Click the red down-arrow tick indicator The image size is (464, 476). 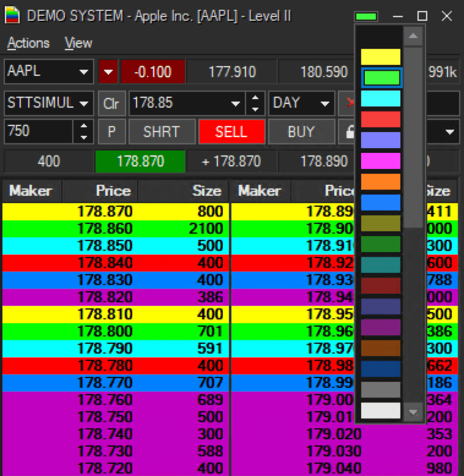pos(108,72)
